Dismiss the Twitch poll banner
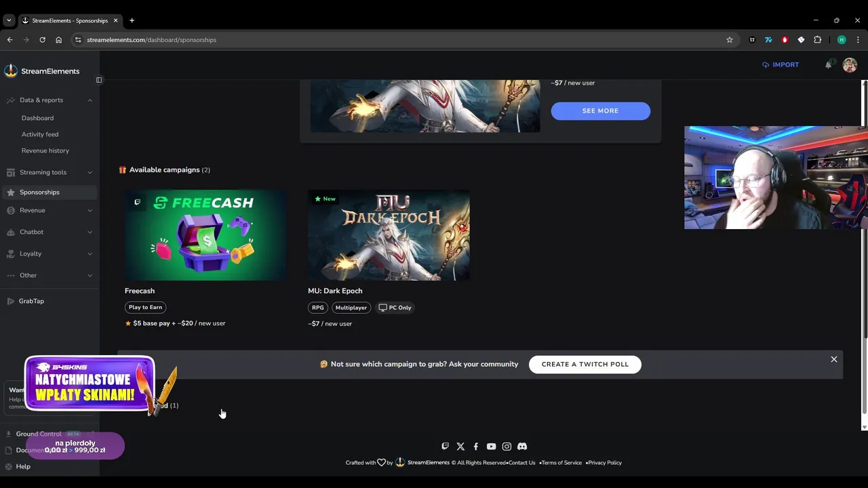This screenshot has height=488, width=868. (x=834, y=359)
